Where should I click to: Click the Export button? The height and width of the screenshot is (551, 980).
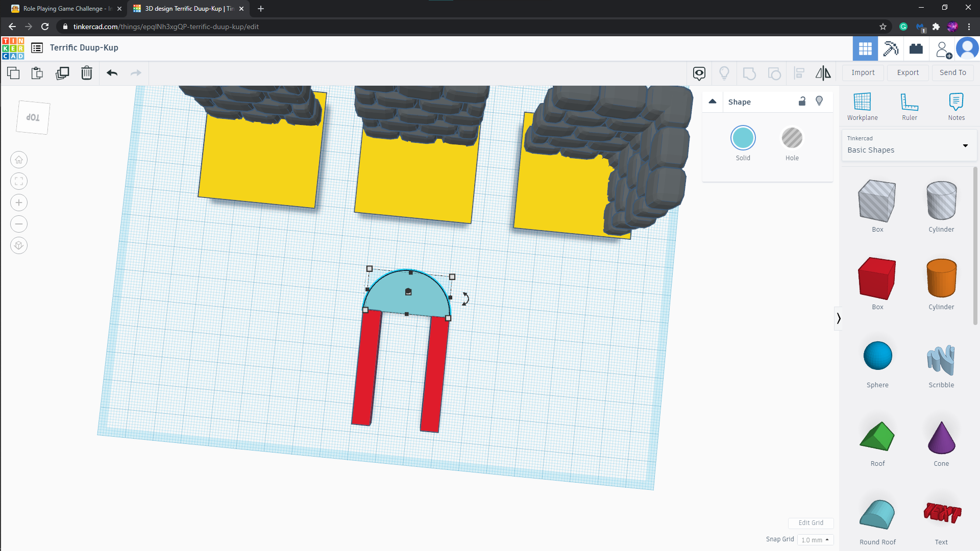click(x=908, y=72)
